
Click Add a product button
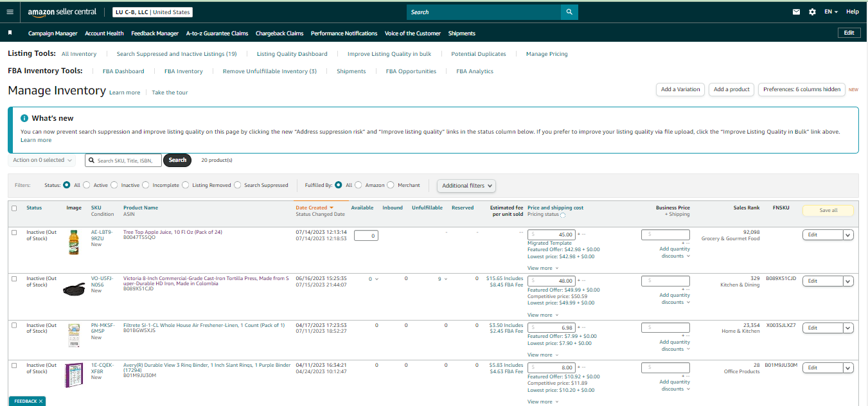tap(732, 89)
